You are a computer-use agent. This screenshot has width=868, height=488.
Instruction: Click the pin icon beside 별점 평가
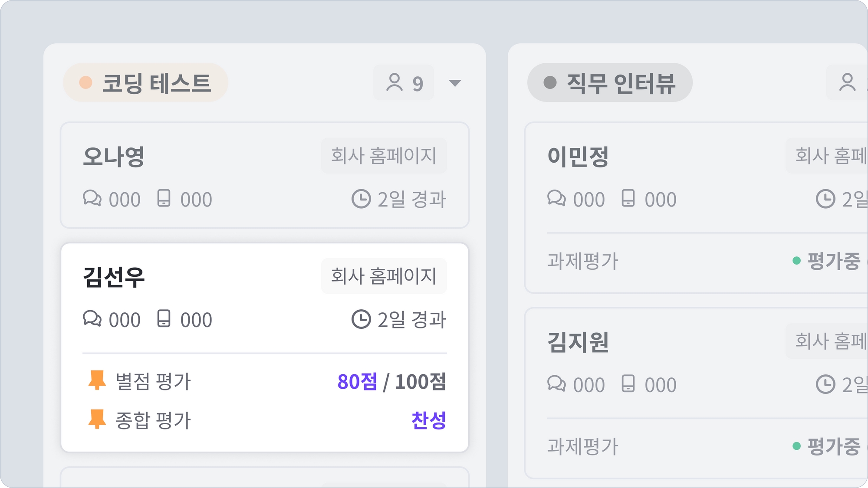click(97, 380)
